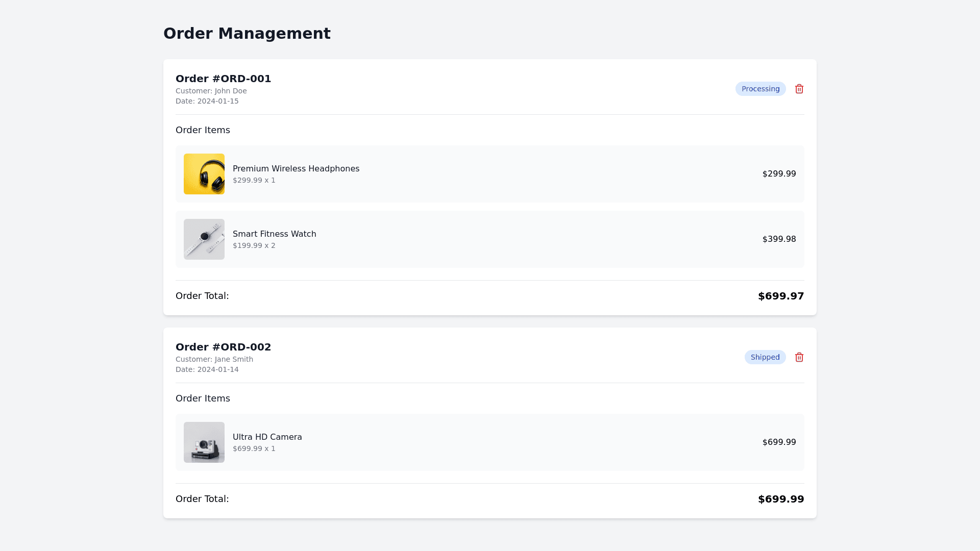Click the Date: 2024-01-15 text
The width and height of the screenshot is (980, 551).
pyautogui.click(x=207, y=101)
